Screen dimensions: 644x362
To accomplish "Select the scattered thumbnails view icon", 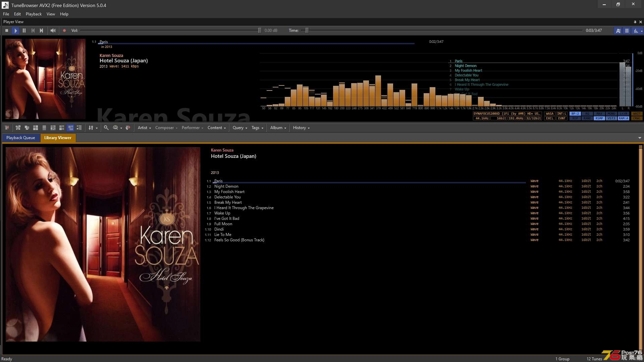I will coord(18,128).
